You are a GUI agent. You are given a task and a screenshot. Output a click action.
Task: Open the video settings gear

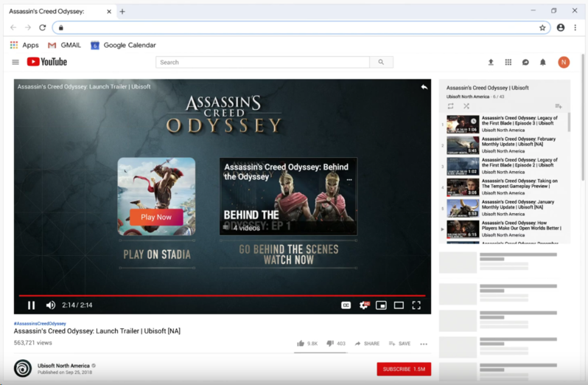click(x=364, y=305)
